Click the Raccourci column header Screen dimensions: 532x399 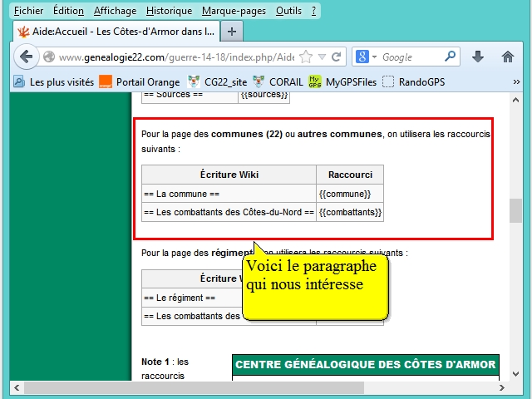[x=350, y=175]
